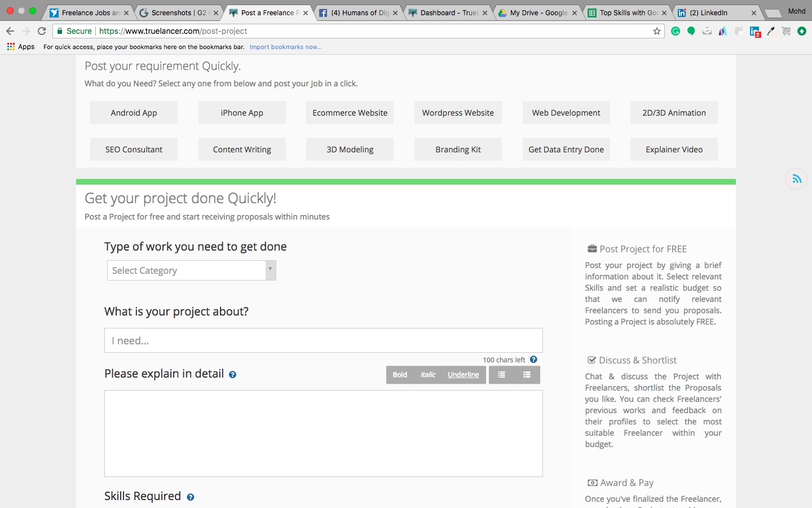Select the 3D Modeling button

point(350,150)
